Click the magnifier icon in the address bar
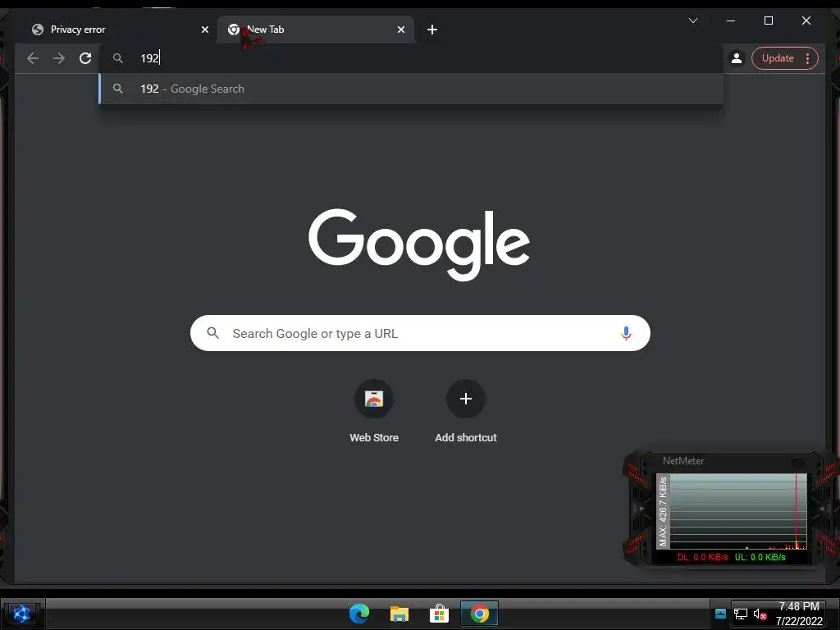 point(118,58)
